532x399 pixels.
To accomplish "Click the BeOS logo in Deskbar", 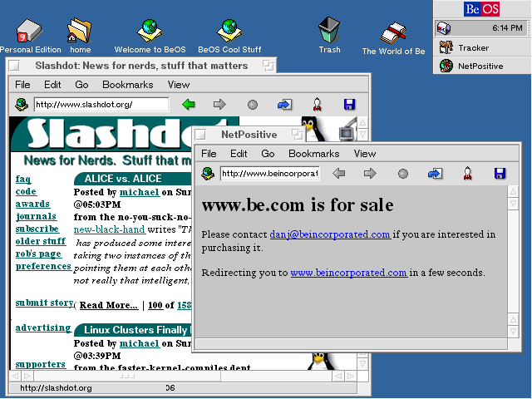I will click(482, 9).
